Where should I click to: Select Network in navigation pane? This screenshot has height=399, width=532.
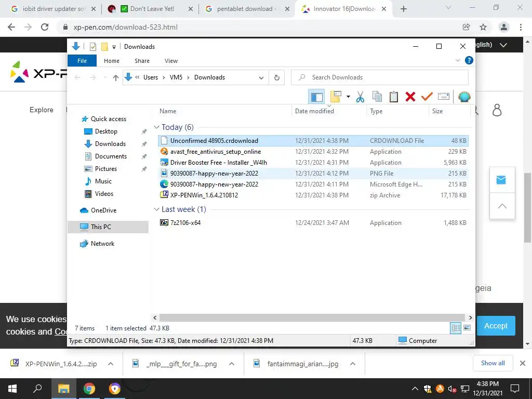[x=102, y=244]
